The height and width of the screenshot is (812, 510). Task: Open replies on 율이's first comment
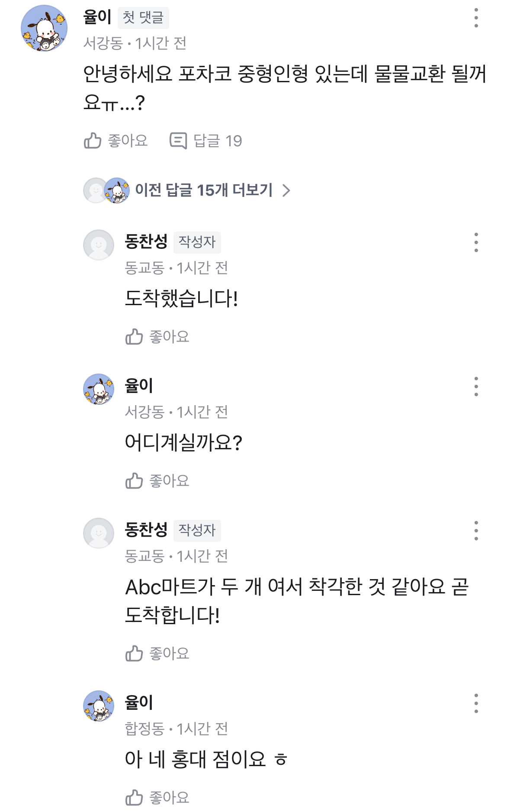(x=205, y=141)
